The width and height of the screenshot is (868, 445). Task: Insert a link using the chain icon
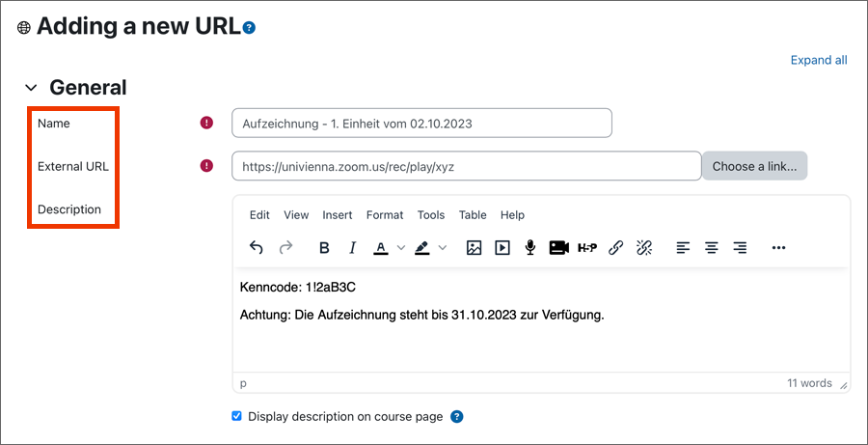[x=616, y=248]
